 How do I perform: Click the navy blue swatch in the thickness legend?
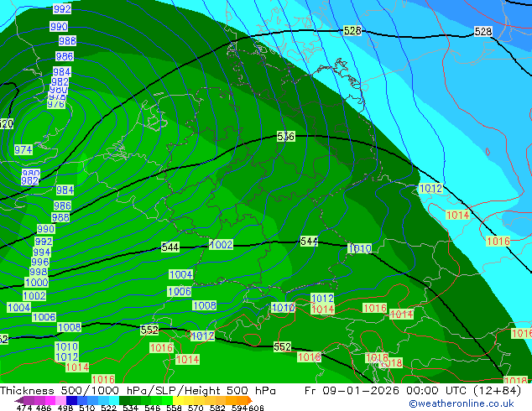tap(71, 400)
